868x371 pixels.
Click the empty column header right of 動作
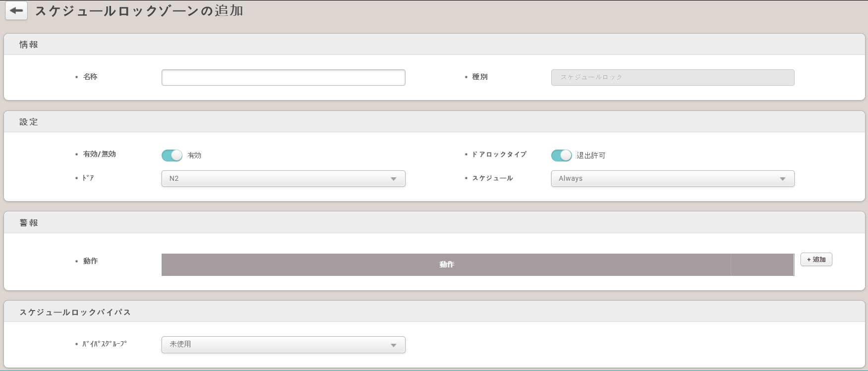click(762, 265)
